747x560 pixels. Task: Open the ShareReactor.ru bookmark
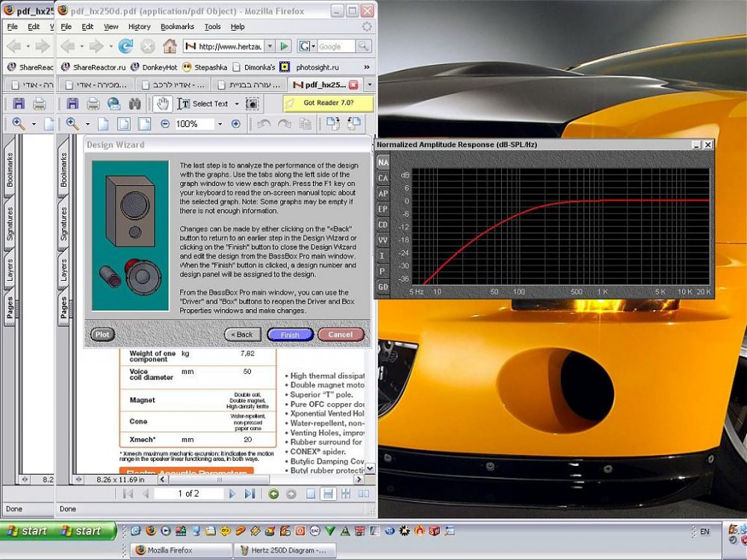pos(93,67)
